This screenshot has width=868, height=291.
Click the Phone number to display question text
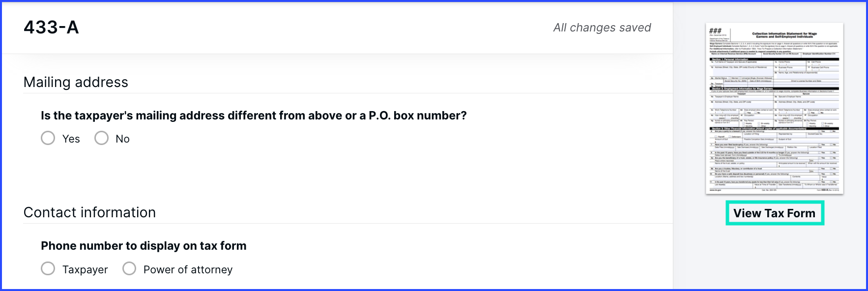point(144,246)
